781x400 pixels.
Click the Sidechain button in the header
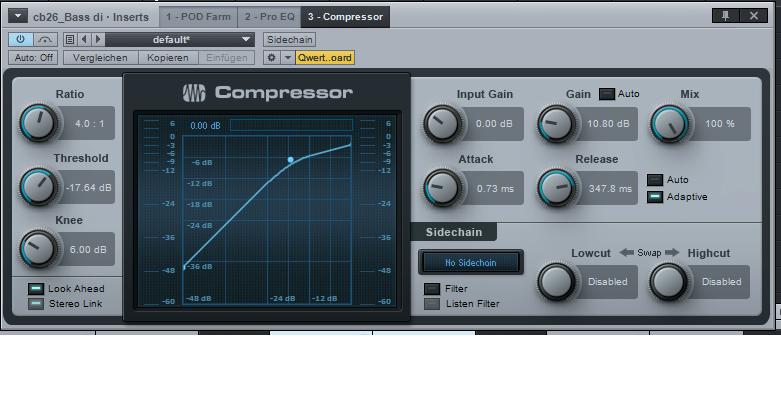(289, 39)
